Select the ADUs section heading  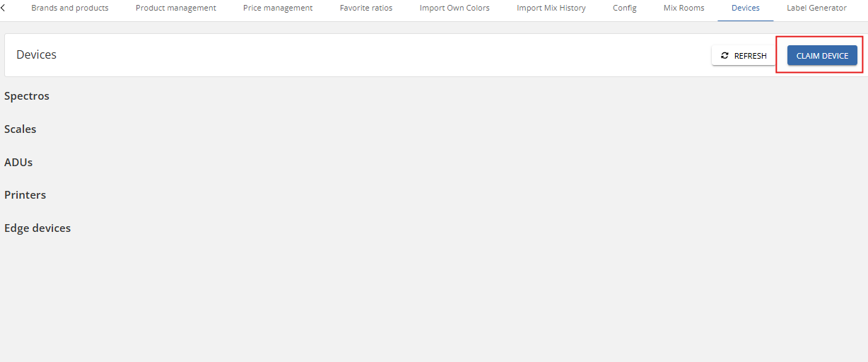pos(18,163)
